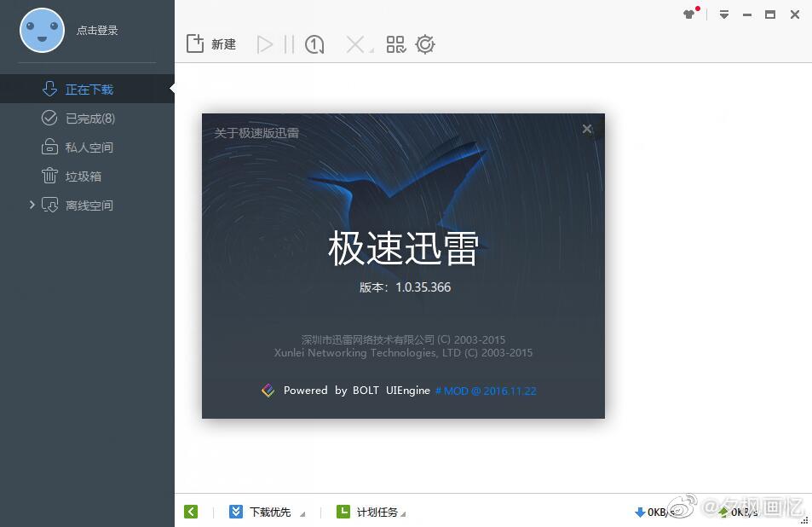The width and height of the screenshot is (812, 527).
Task: Open the 垃圾箱 trash bin
Action: (83, 177)
